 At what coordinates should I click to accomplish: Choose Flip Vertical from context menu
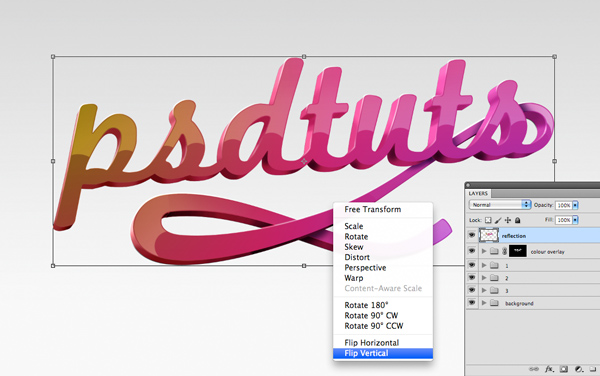point(383,353)
